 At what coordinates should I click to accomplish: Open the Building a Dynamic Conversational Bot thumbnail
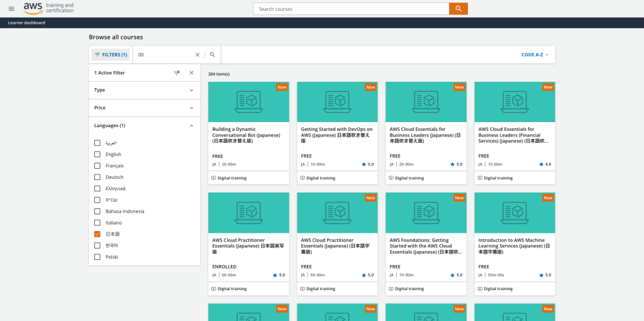click(248, 101)
